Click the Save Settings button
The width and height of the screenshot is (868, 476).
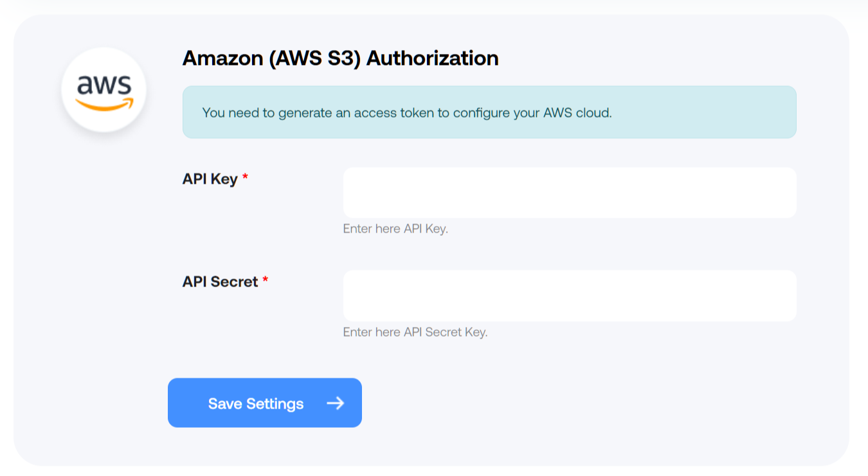pos(265,403)
